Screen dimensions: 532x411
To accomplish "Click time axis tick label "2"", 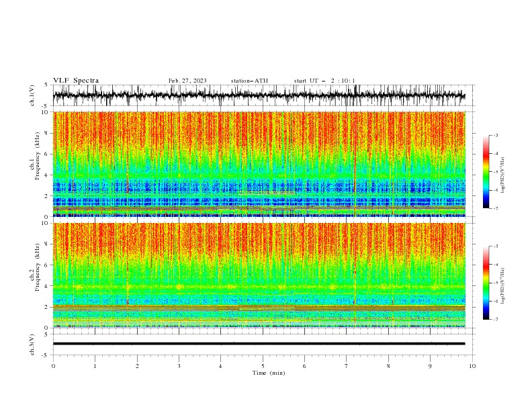I will tap(137, 366).
